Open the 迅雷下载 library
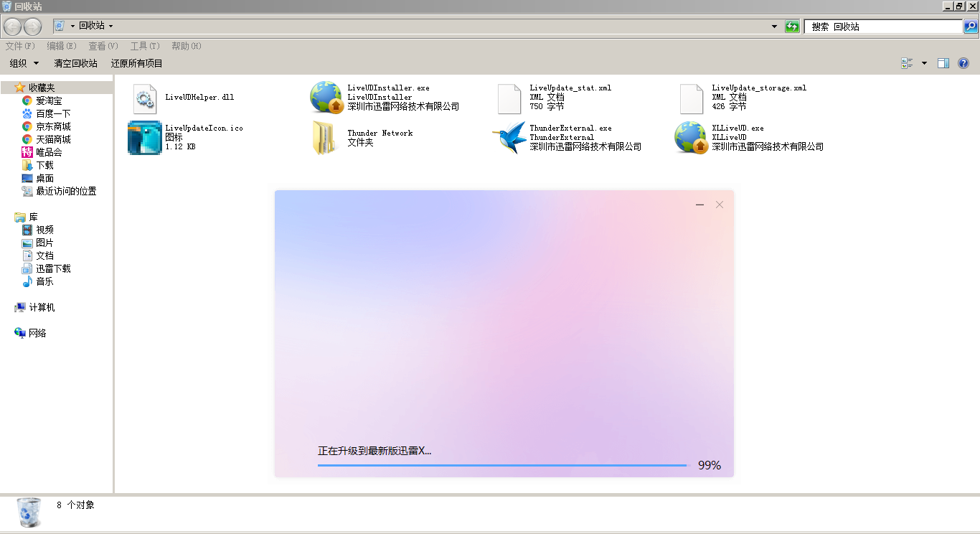The width and height of the screenshot is (980, 534). coord(53,268)
